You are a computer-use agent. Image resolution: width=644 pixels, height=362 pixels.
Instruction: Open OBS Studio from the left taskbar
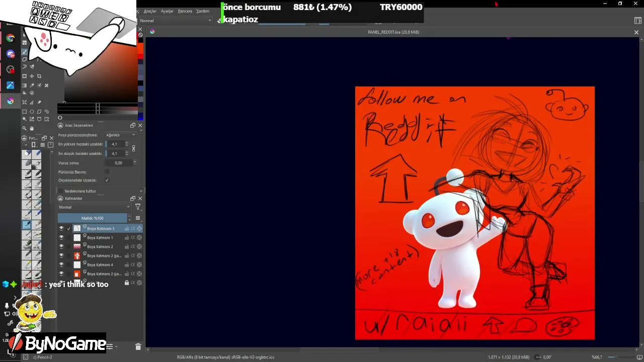[11, 69]
